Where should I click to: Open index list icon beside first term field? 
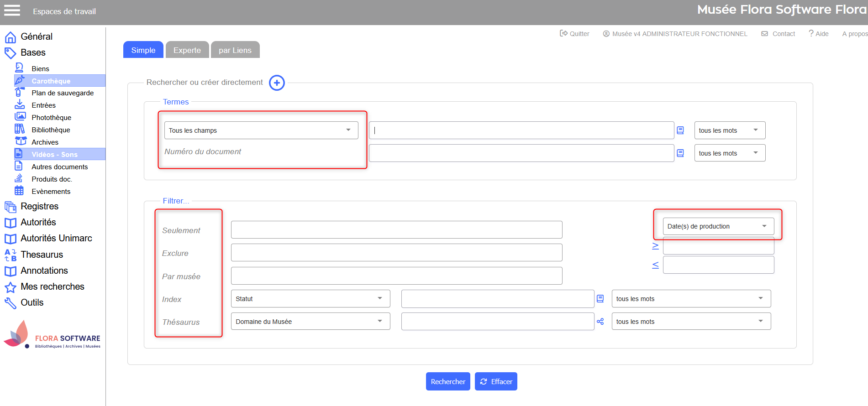tap(680, 130)
